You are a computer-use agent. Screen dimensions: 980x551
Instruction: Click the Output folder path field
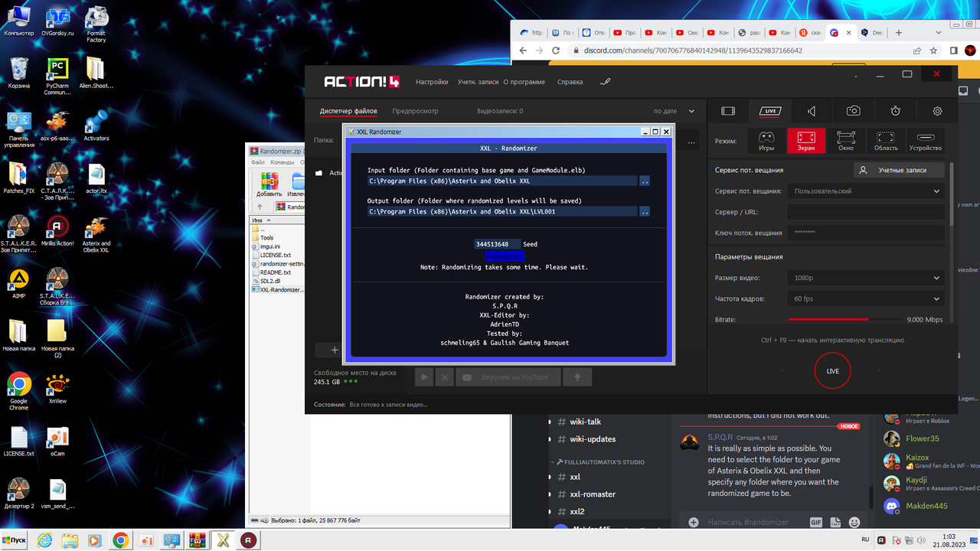click(x=502, y=212)
